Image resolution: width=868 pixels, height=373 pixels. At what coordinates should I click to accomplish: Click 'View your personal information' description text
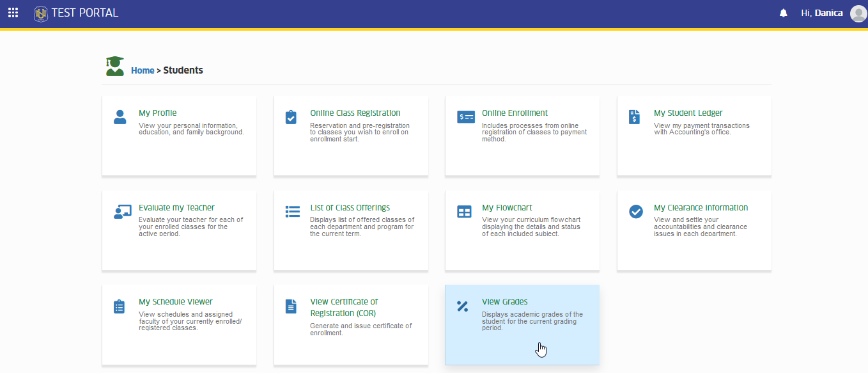pyautogui.click(x=191, y=129)
